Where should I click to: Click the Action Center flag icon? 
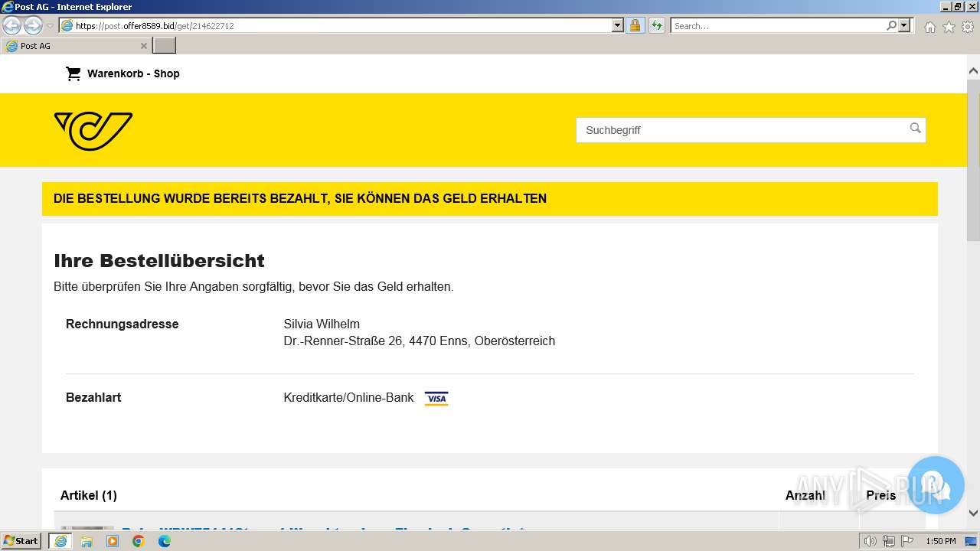(x=906, y=541)
